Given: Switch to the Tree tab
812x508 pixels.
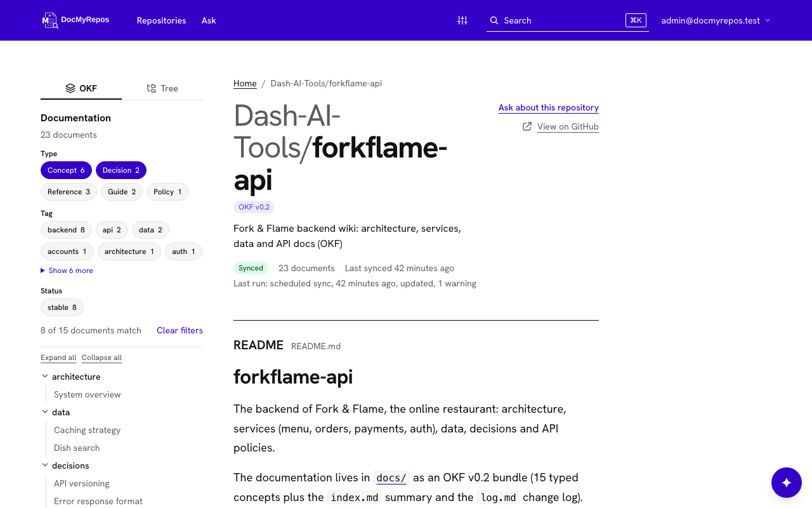Looking at the screenshot, I should pyautogui.click(x=162, y=88).
